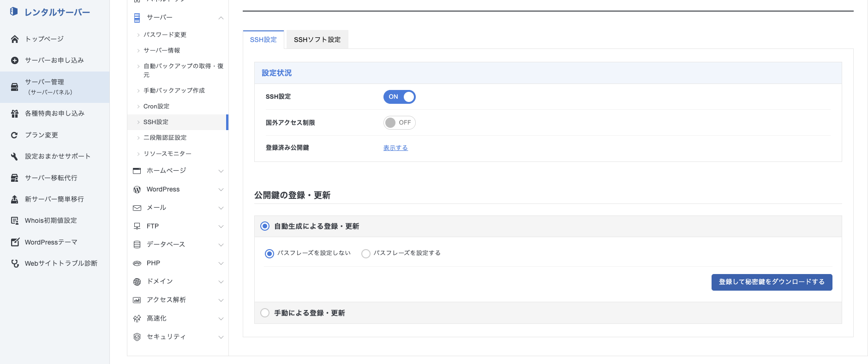
Task: Toggle the SSH設定 ON switch
Action: (400, 97)
